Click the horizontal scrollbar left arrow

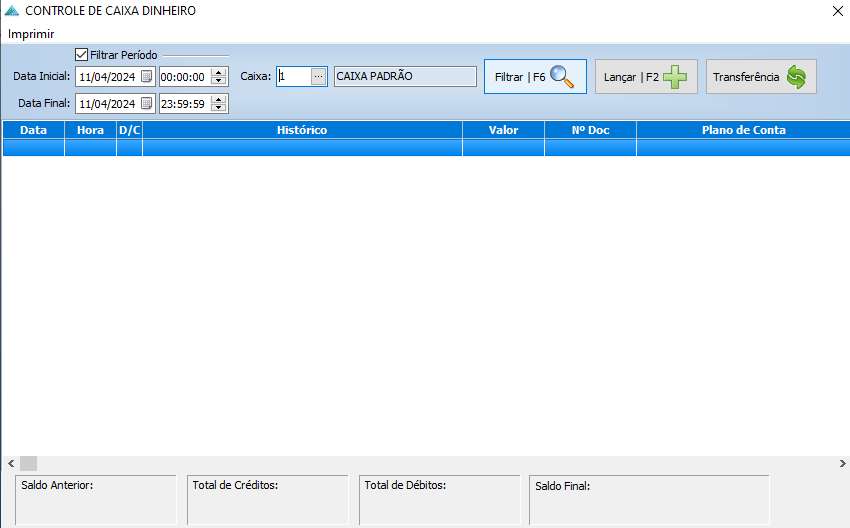[11, 463]
